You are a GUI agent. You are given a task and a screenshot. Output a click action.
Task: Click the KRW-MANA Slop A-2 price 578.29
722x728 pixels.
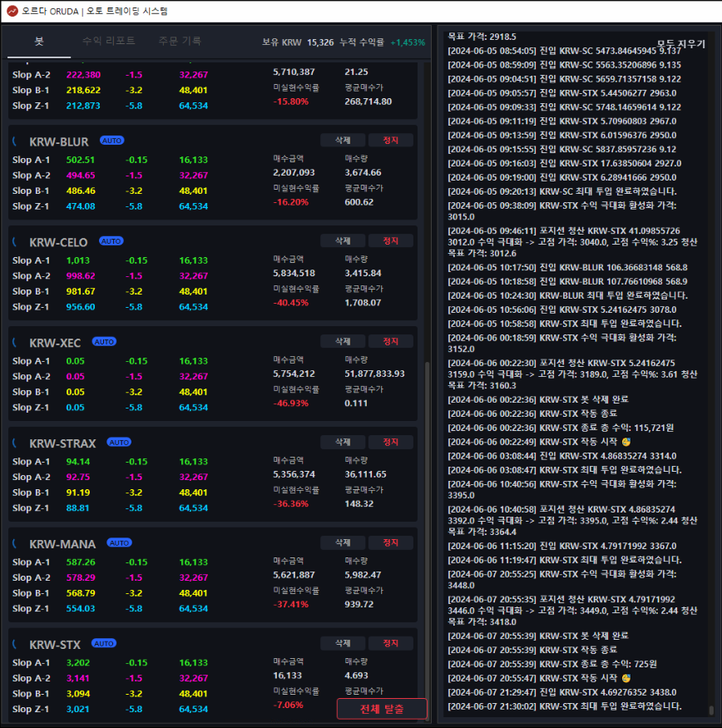(81, 577)
